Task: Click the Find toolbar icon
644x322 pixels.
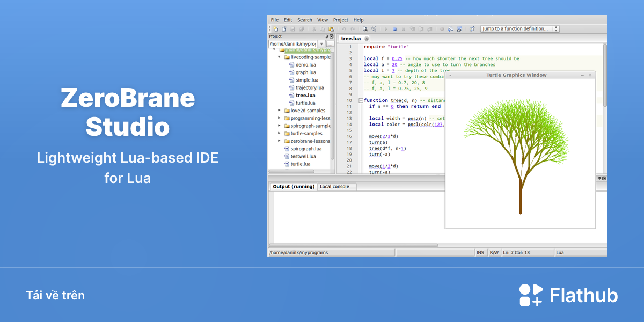Action: coord(365,29)
